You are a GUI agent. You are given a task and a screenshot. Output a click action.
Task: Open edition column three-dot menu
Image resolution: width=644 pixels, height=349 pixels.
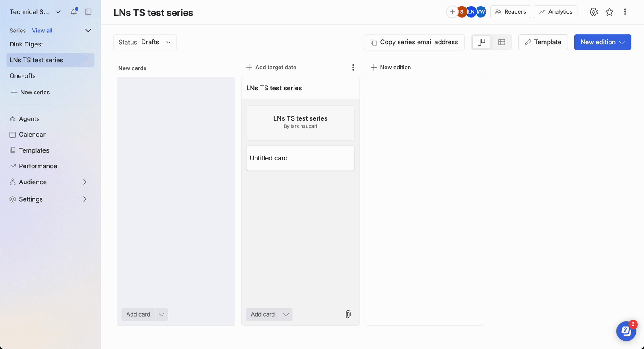[x=353, y=68]
